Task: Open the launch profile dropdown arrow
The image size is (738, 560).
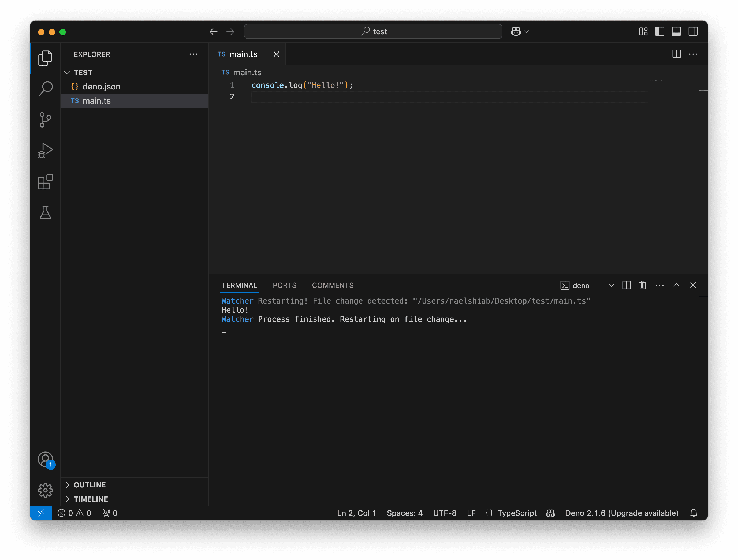Action: pyautogui.click(x=611, y=286)
